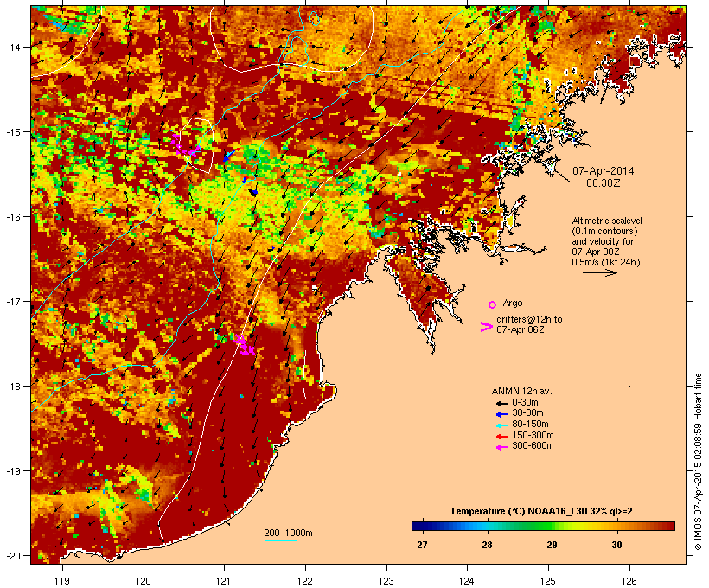Click the 'ANMN 12h av.' legend heading
Screen dimensions: 709x588
[521, 391]
